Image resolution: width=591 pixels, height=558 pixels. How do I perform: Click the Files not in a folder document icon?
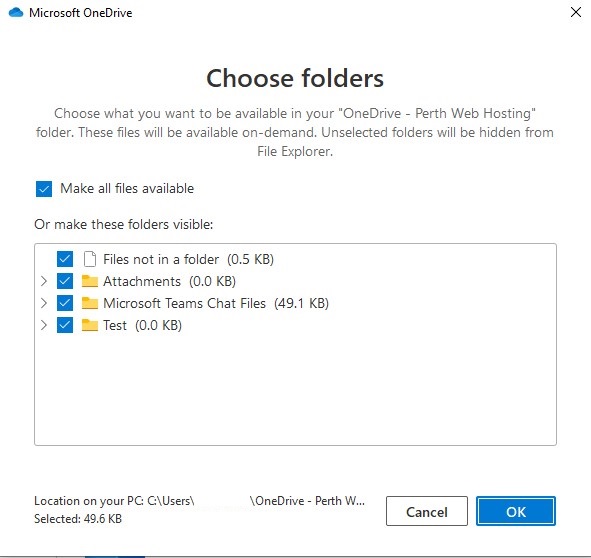tap(90, 259)
